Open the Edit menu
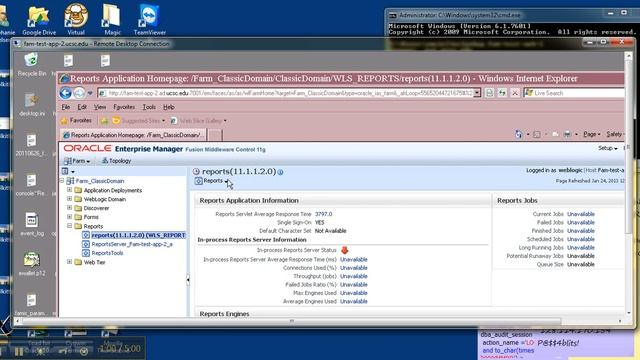 pyautogui.click(x=82, y=107)
